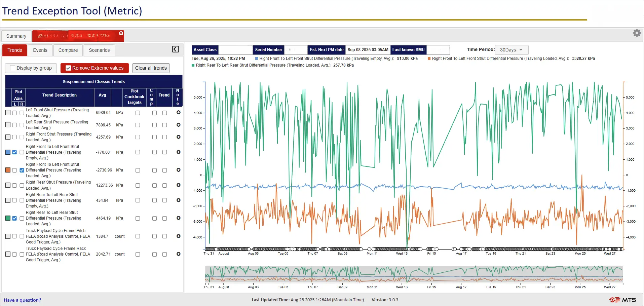Viewport: 644px width, 306px height.
Task: Check Plot Cookbook Targets for Left Front Strut Pressure
Action: coord(138,113)
